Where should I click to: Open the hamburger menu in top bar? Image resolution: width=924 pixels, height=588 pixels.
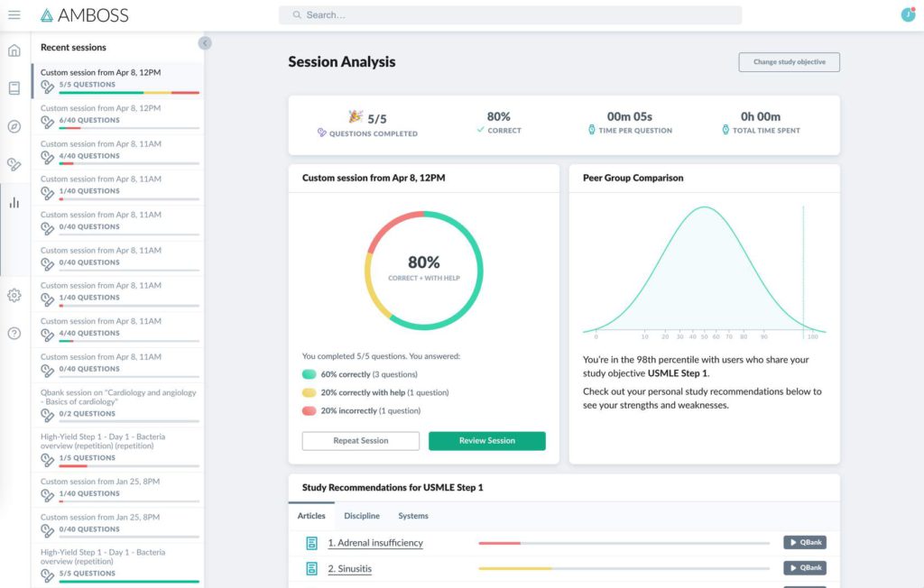(14, 15)
